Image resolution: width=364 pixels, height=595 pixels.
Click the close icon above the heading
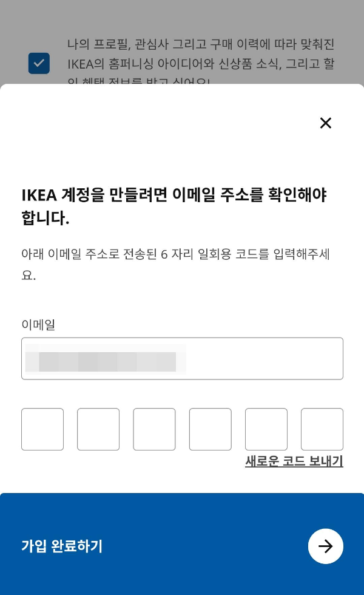pos(326,123)
